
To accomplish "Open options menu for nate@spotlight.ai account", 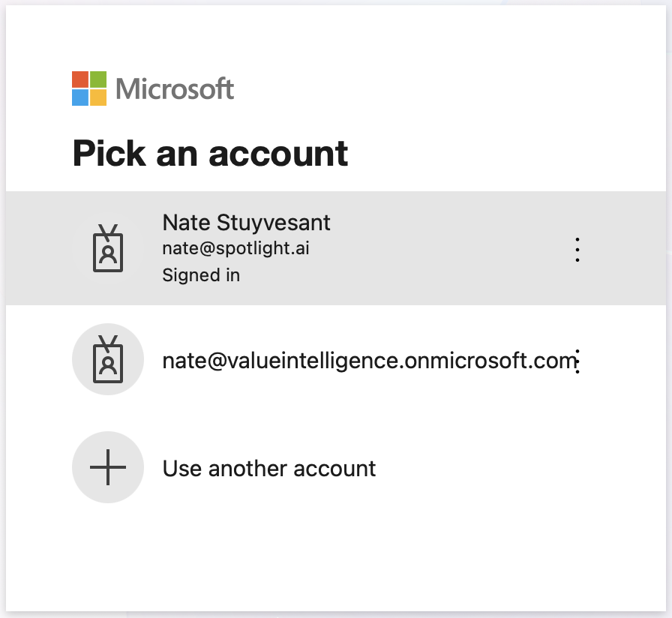I will (x=577, y=249).
